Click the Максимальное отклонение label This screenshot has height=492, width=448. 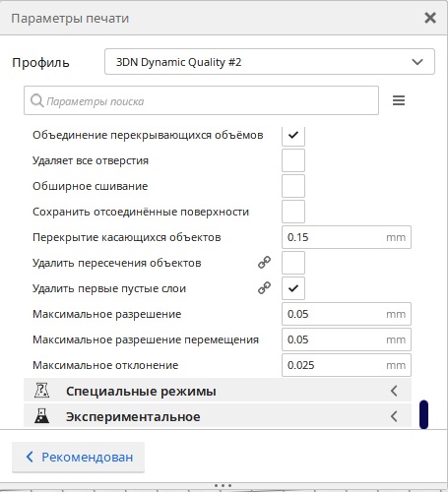click(105, 365)
